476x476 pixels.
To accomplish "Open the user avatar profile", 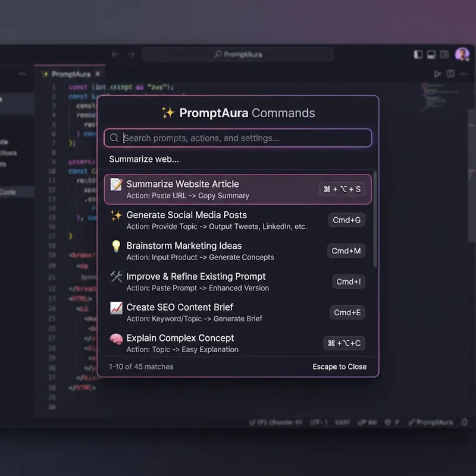I will (462, 54).
